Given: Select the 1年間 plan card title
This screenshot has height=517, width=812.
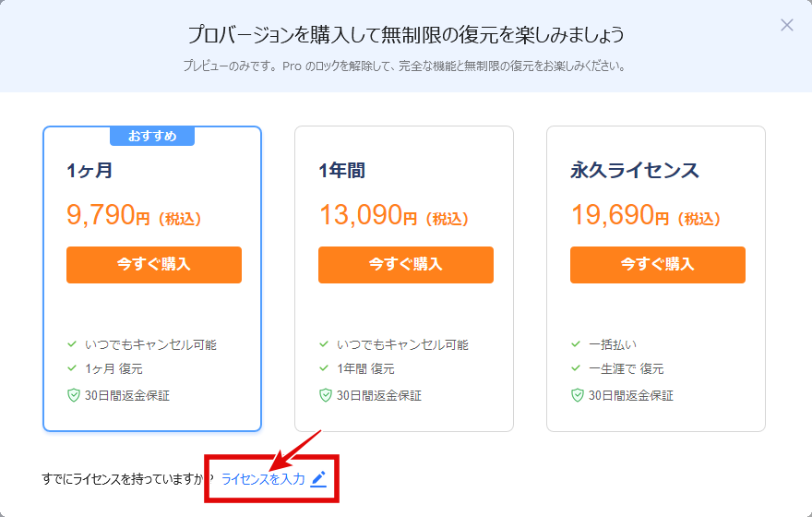Looking at the screenshot, I should click(341, 170).
